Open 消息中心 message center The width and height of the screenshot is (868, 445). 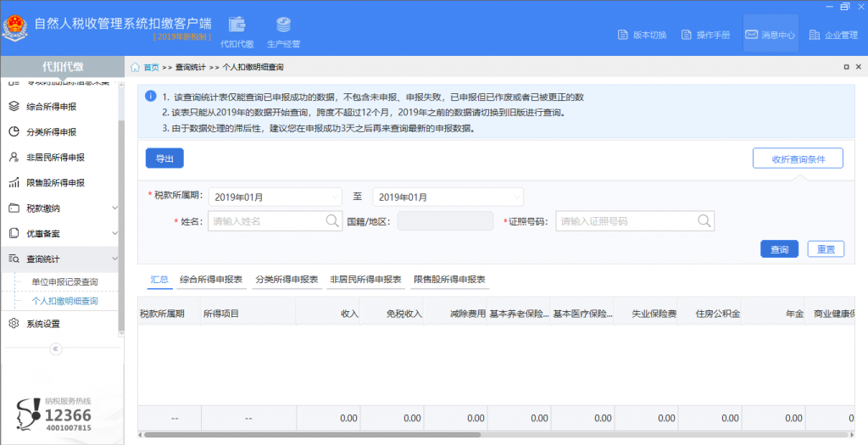pyautogui.click(x=770, y=35)
